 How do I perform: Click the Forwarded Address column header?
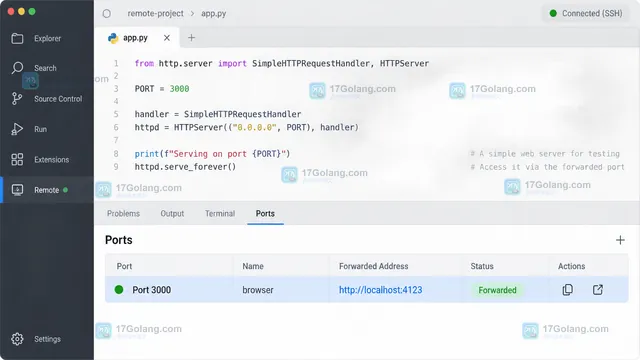tap(373, 266)
